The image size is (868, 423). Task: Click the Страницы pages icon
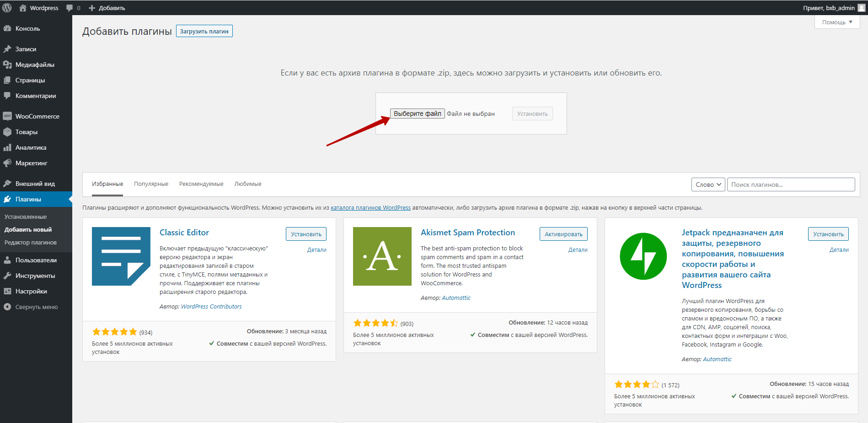(x=7, y=80)
